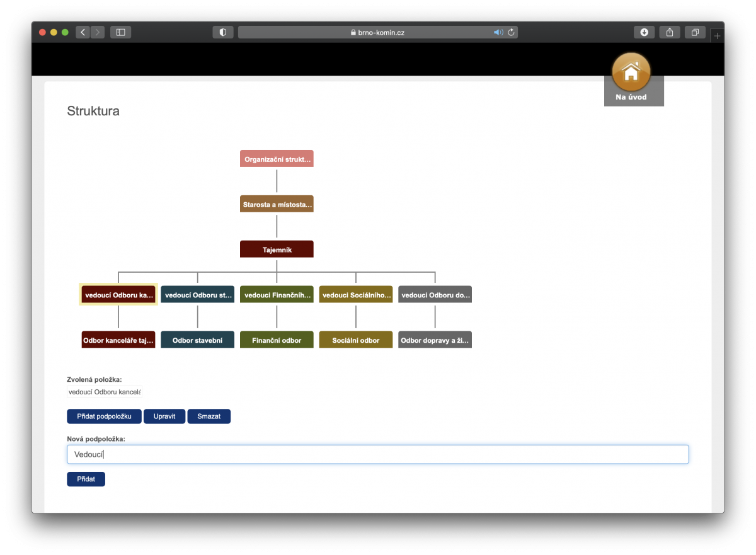Screen dimensions: 756x555
Task: Select the Organizační struktura root node
Action: (277, 159)
